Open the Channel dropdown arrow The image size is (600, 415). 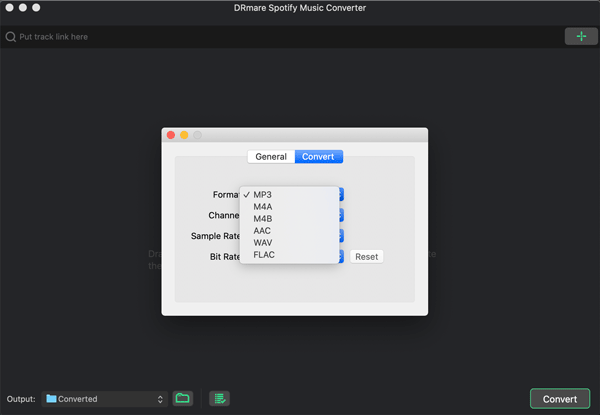[x=341, y=215]
